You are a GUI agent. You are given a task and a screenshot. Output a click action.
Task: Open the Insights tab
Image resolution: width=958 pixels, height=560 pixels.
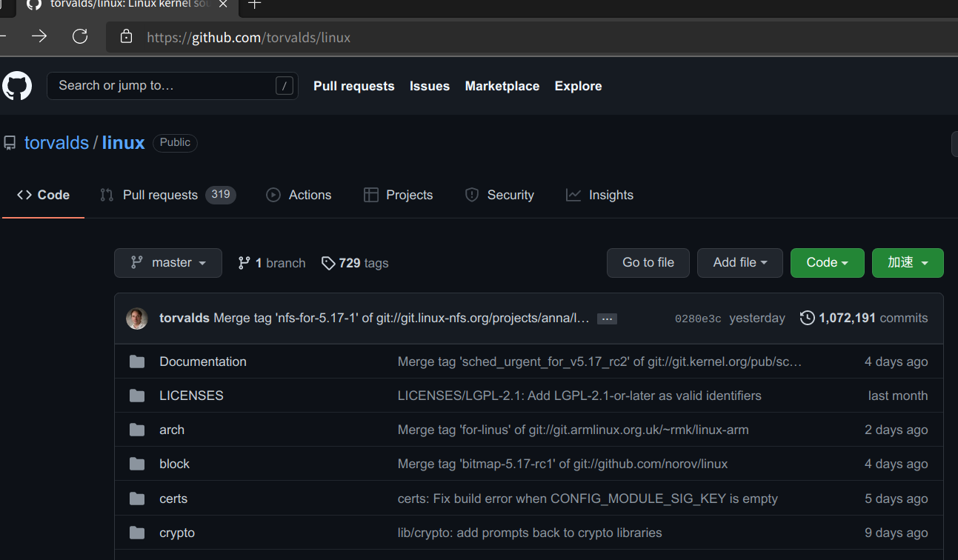pos(599,196)
